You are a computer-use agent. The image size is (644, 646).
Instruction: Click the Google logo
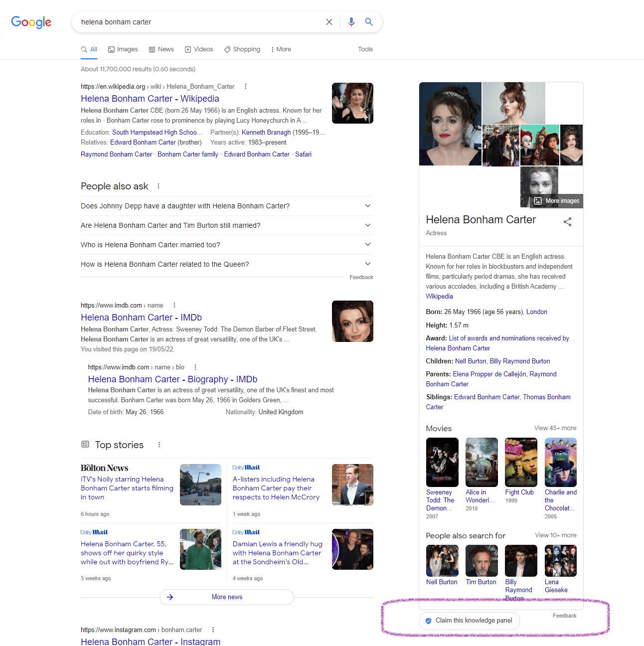[31, 22]
